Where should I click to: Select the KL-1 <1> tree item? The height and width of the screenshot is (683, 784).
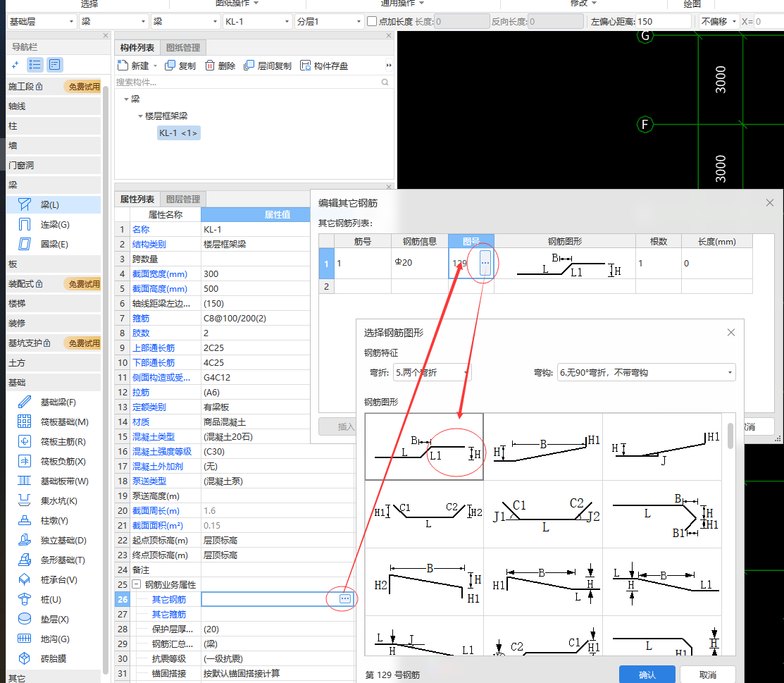178,133
